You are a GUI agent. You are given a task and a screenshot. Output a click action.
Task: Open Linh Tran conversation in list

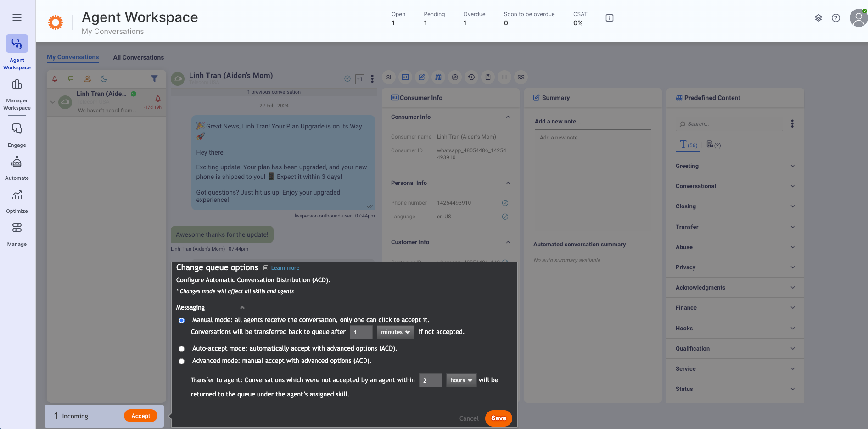click(x=106, y=102)
